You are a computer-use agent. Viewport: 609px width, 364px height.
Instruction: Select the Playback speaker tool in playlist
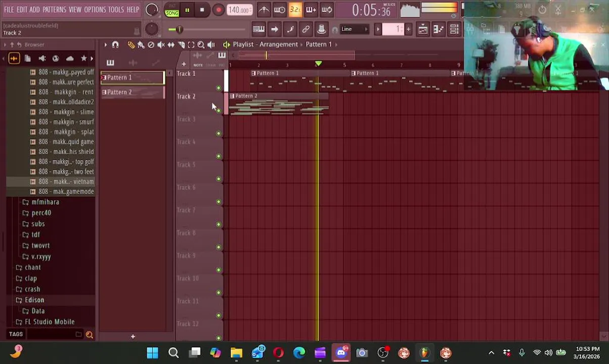pos(211,44)
